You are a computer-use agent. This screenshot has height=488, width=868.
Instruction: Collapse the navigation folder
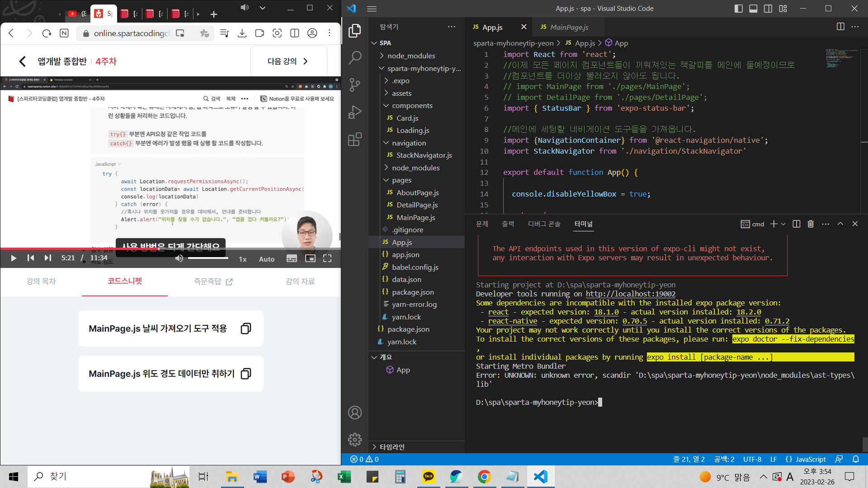387,143
